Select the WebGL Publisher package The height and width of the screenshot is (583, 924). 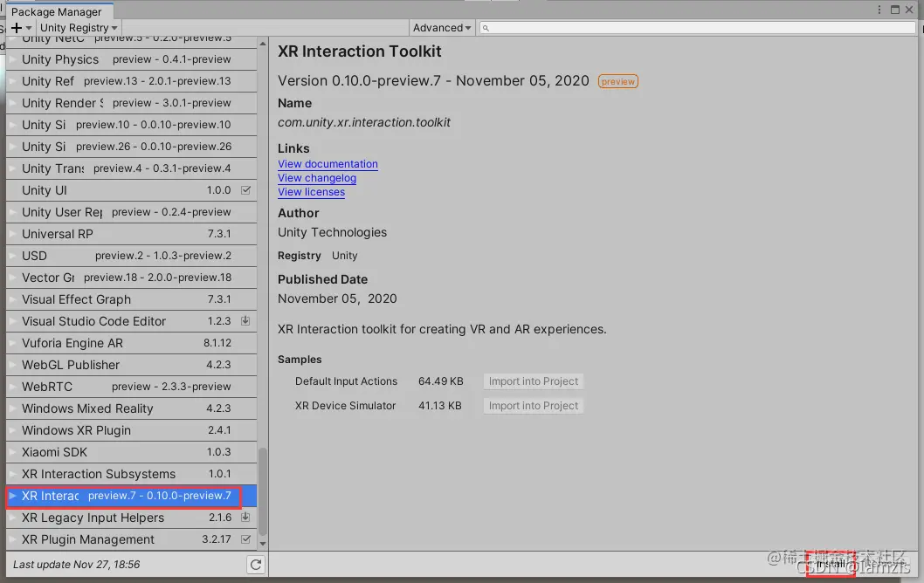point(131,365)
